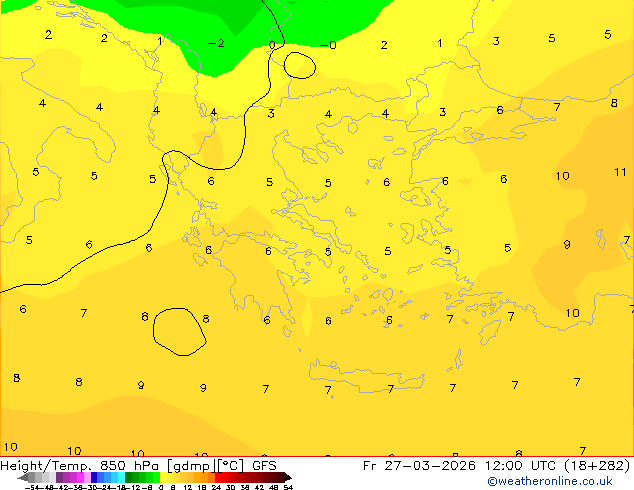
Task: Pick the pale pink legend swatch
Action: click(x=87, y=477)
